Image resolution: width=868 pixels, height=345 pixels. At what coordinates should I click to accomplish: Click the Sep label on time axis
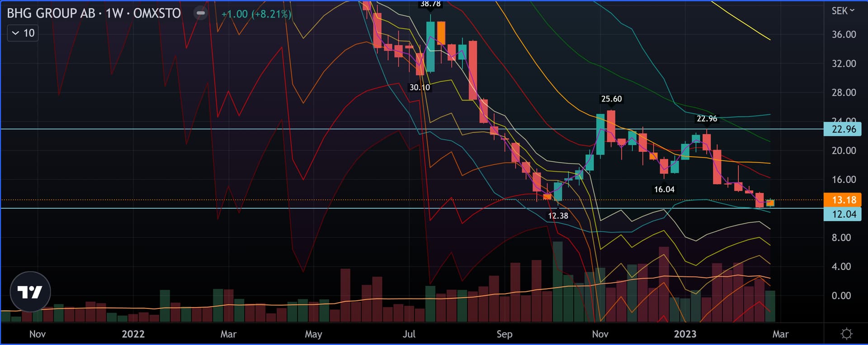[x=505, y=334]
